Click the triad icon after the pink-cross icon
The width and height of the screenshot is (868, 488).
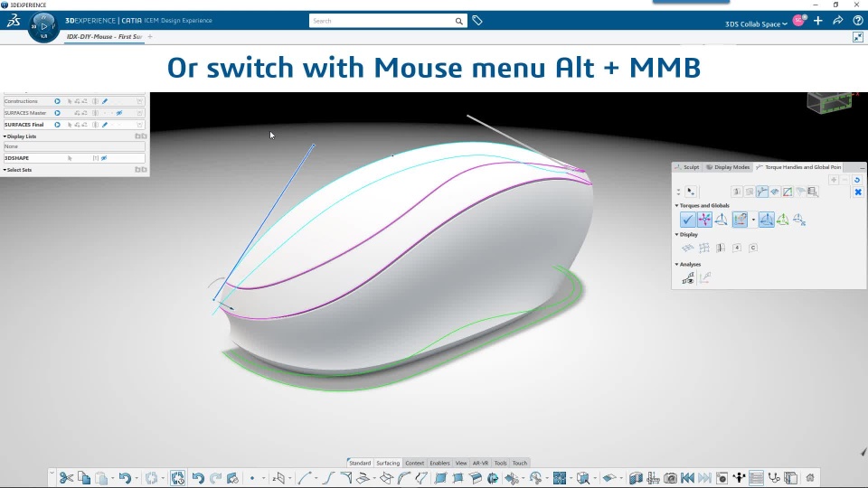721,220
